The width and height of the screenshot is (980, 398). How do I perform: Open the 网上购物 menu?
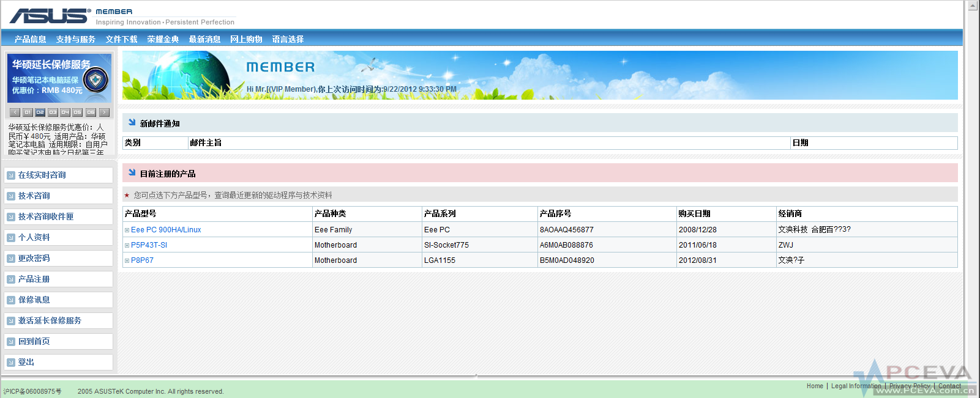(x=246, y=39)
